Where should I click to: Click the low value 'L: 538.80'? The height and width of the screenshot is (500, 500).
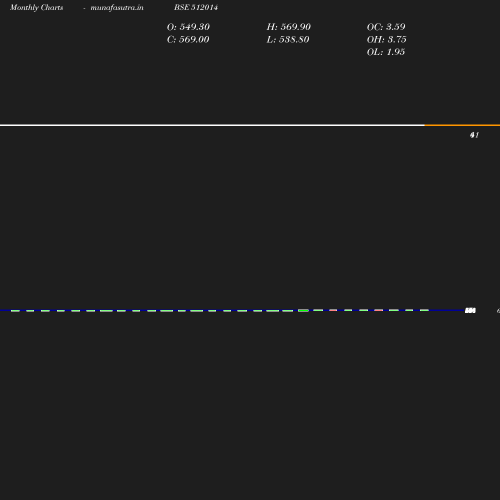coord(288,40)
